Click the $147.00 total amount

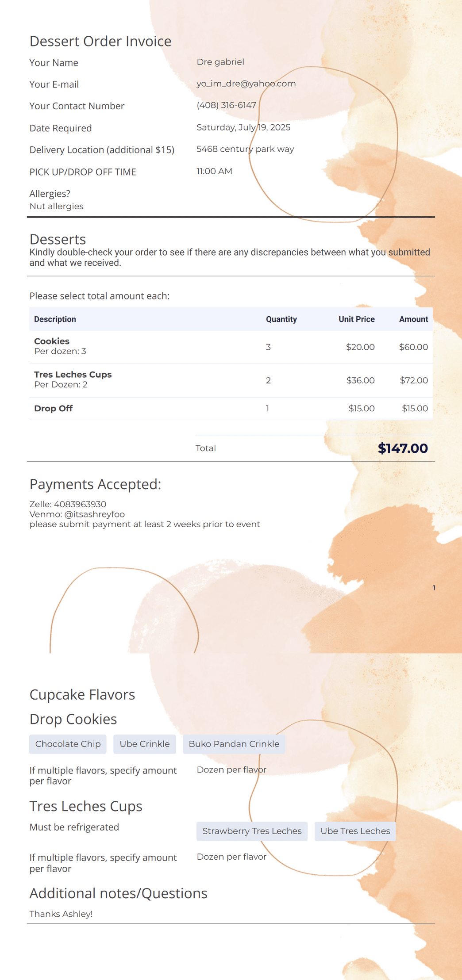tap(403, 448)
